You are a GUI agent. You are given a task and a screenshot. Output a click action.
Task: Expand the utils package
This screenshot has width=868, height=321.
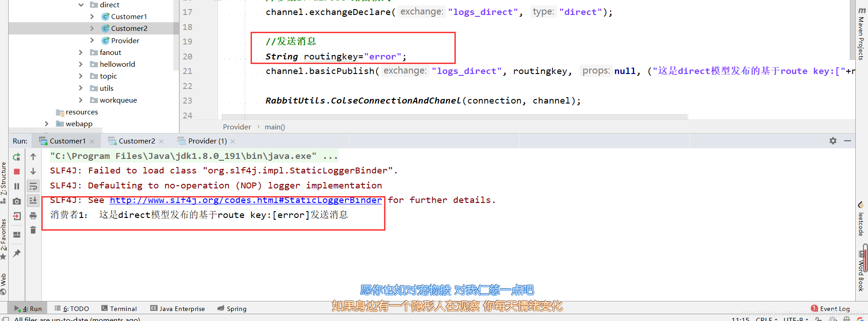[x=81, y=88]
